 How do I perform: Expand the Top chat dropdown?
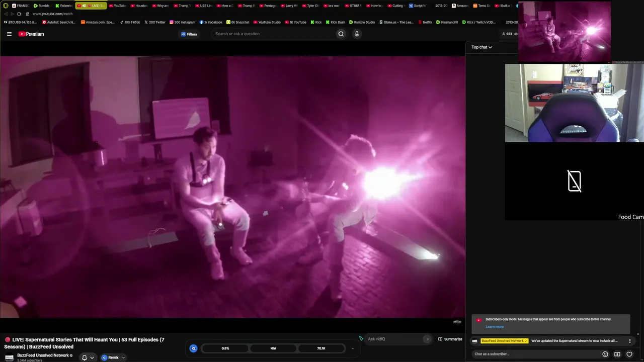(x=481, y=47)
